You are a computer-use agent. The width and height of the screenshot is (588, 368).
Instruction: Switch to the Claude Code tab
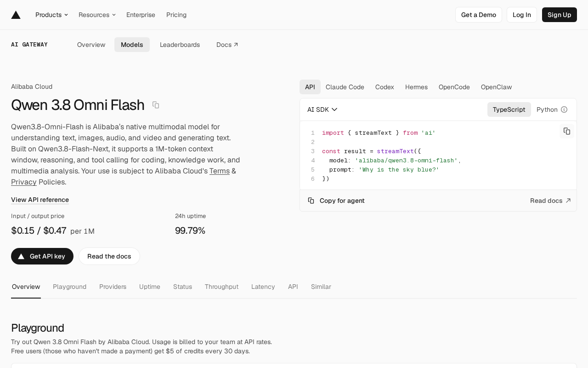(345, 87)
